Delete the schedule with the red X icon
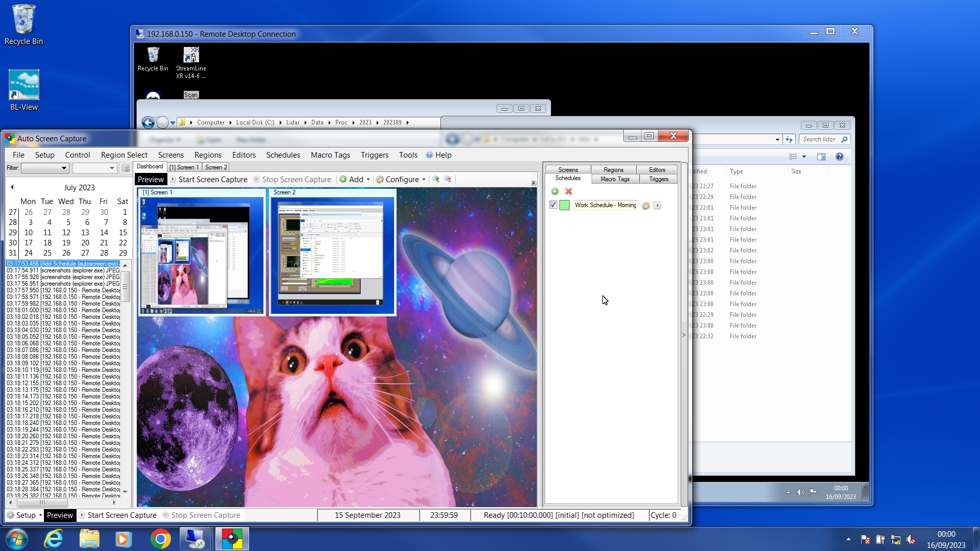Viewport: 980px width, 551px height. tap(569, 191)
